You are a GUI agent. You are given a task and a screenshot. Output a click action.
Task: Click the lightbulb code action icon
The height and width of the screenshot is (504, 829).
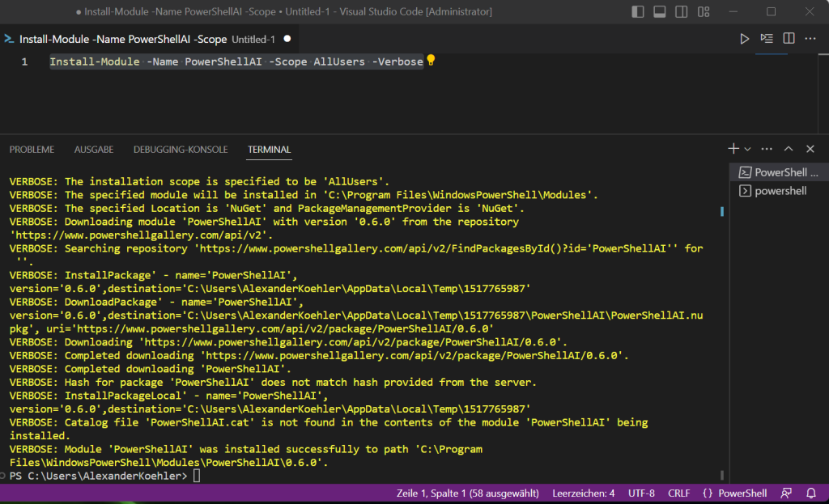point(431,60)
